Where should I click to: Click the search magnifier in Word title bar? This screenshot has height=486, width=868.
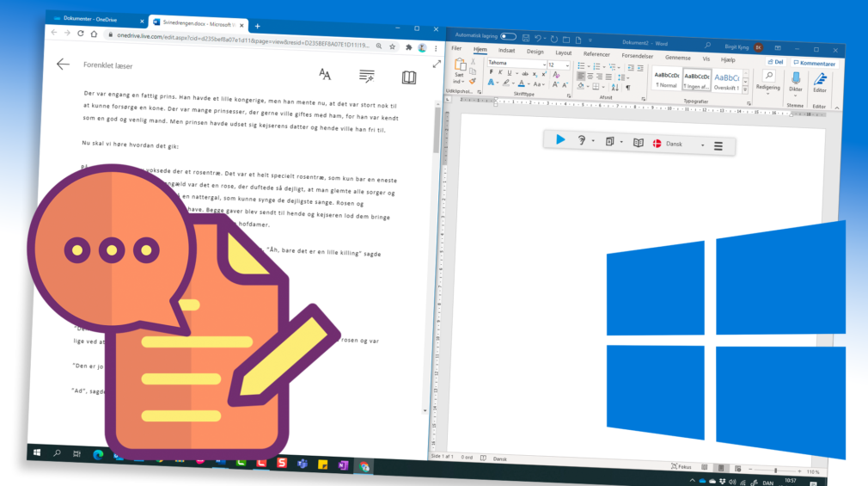coord(707,45)
